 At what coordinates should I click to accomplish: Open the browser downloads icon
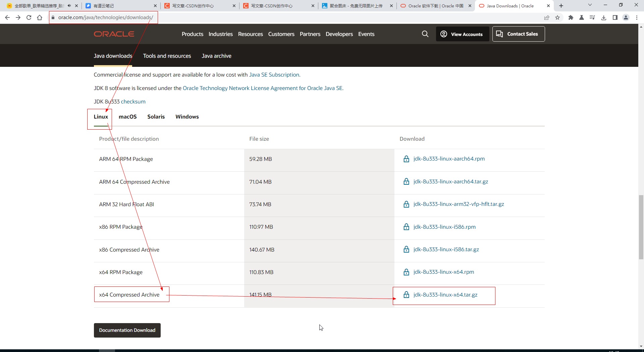[604, 17]
